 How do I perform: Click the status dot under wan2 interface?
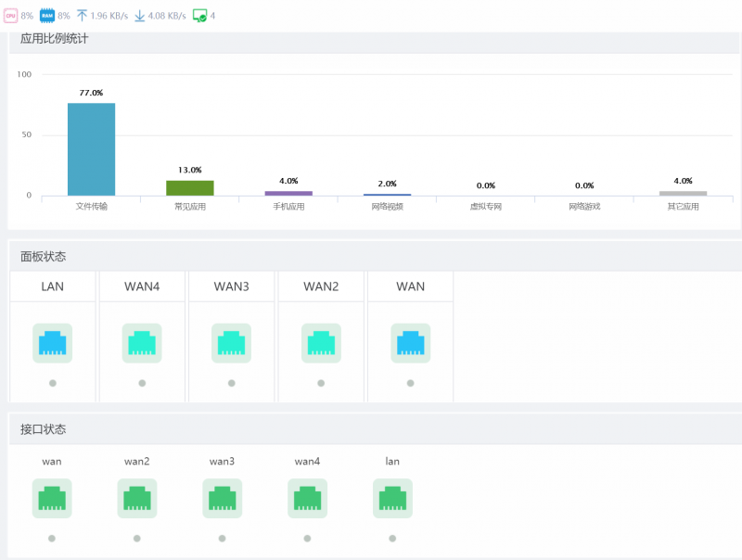(x=137, y=539)
